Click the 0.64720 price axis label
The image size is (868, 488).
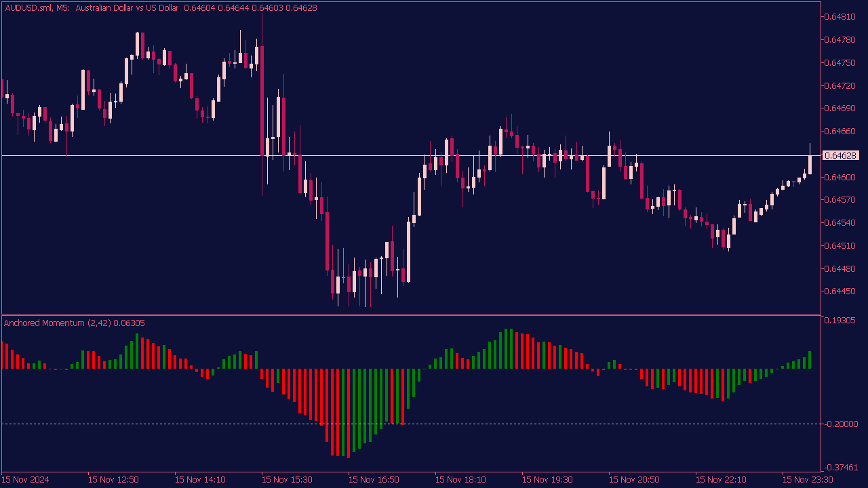[x=840, y=85]
